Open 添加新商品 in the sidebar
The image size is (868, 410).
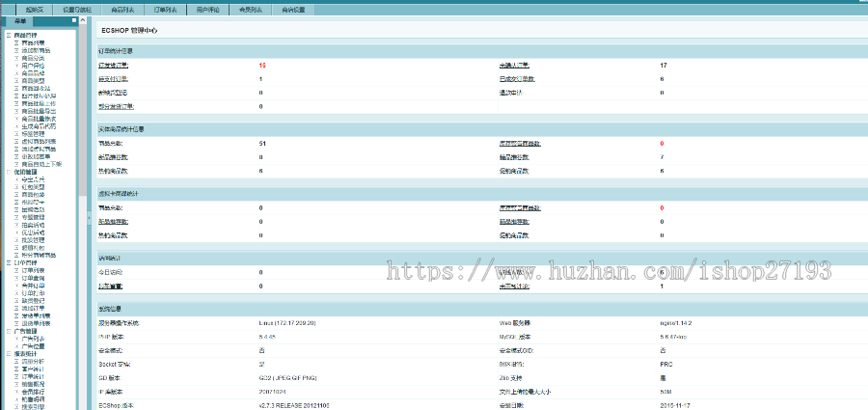(x=36, y=50)
